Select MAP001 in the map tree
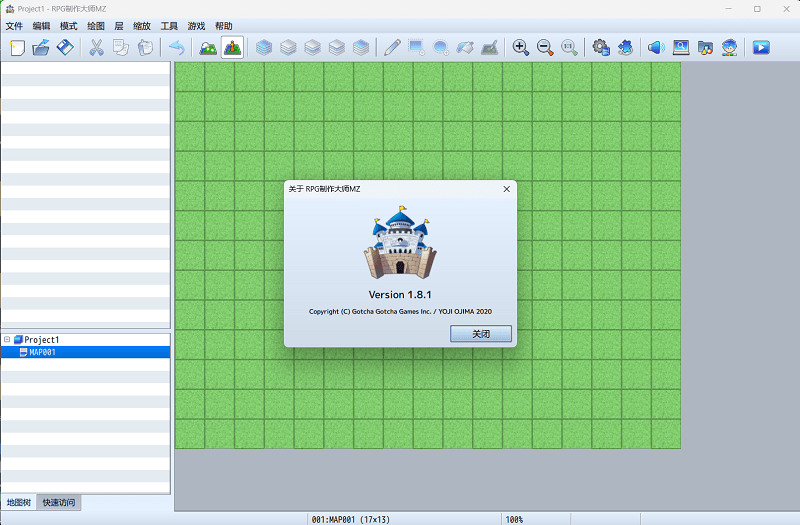Viewport: 800px width, 525px height. tap(42, 352)
